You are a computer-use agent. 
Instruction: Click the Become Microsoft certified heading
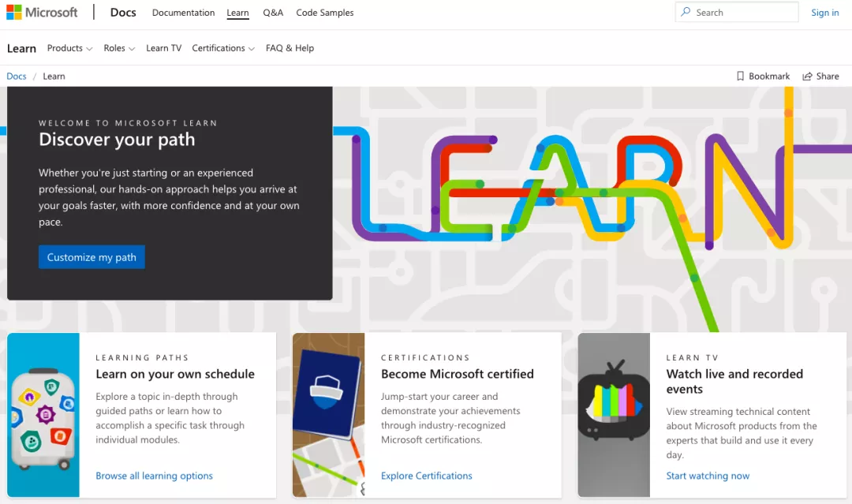coord(458,374)
